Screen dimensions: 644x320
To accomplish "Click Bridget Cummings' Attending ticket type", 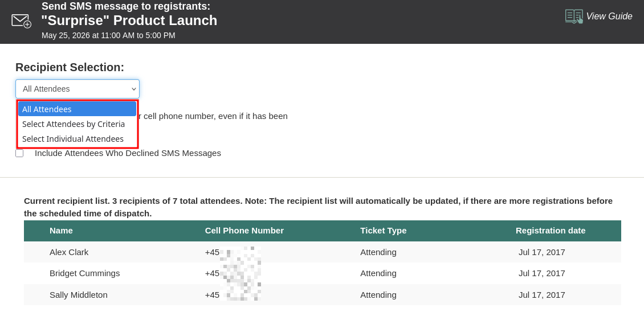I will pos(378,273).
